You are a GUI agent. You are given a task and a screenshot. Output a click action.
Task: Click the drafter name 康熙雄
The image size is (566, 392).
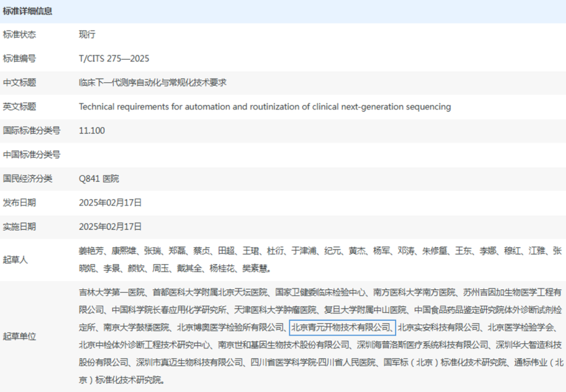(124, 251)
